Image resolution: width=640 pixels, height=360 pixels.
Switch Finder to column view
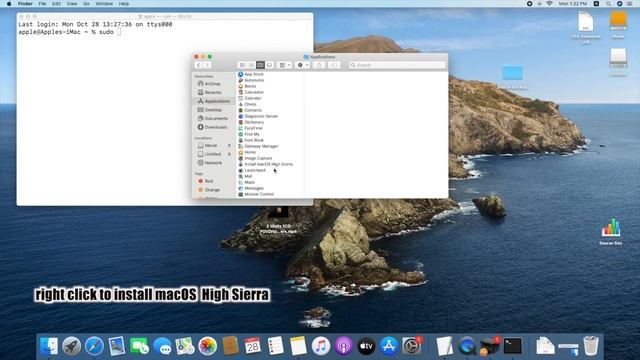click(260, 65)
